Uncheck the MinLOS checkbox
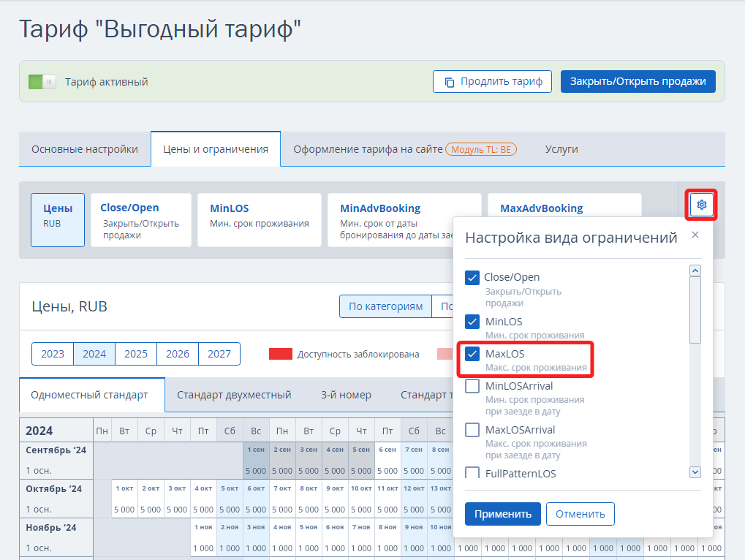745x560 pixels. 472,322
